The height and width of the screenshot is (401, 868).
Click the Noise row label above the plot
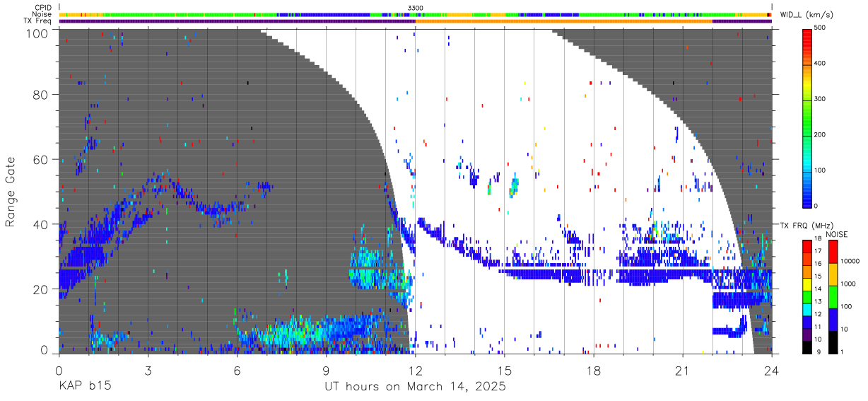pyautogui.click(x=42, y=14)
